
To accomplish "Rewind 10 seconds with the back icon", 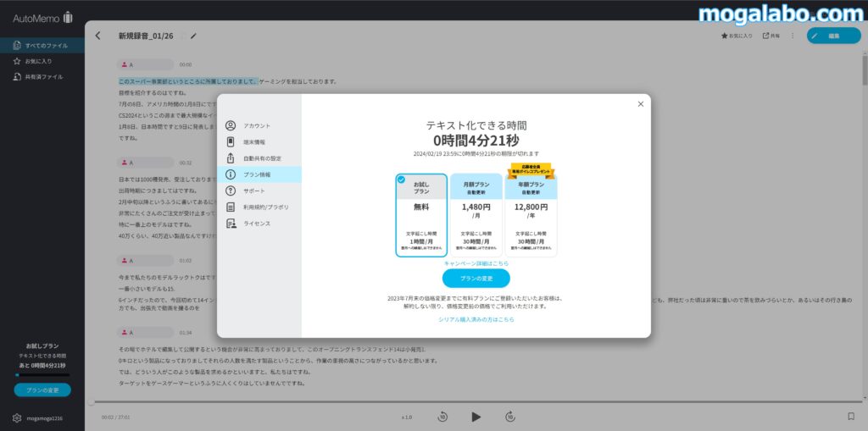I will (x=442, y=417).
